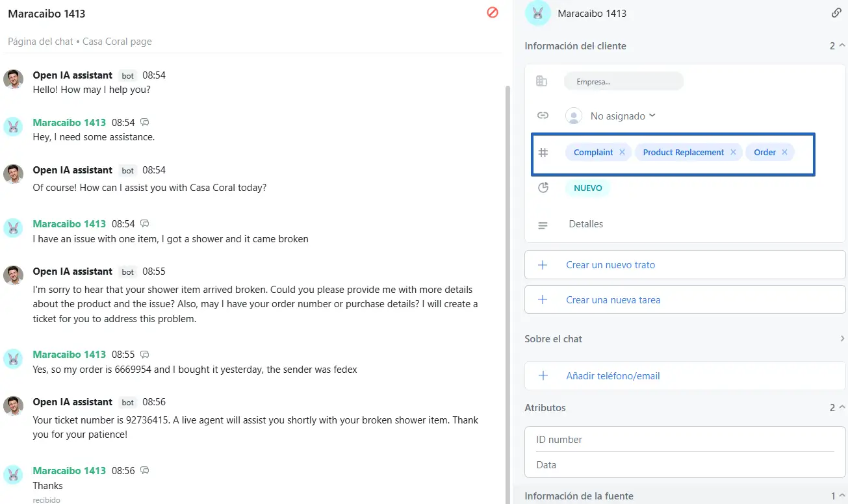Click Crear una nueva tarea button
848x504 pixels.
685,300
